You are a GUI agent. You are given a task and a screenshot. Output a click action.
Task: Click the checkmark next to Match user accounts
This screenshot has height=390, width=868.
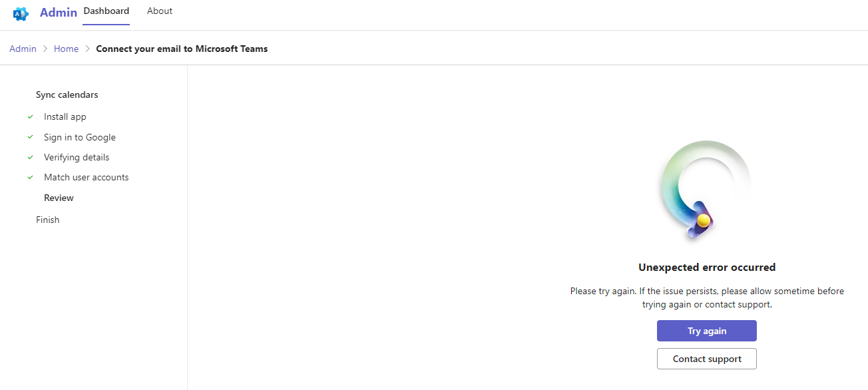tap(31, 178)
